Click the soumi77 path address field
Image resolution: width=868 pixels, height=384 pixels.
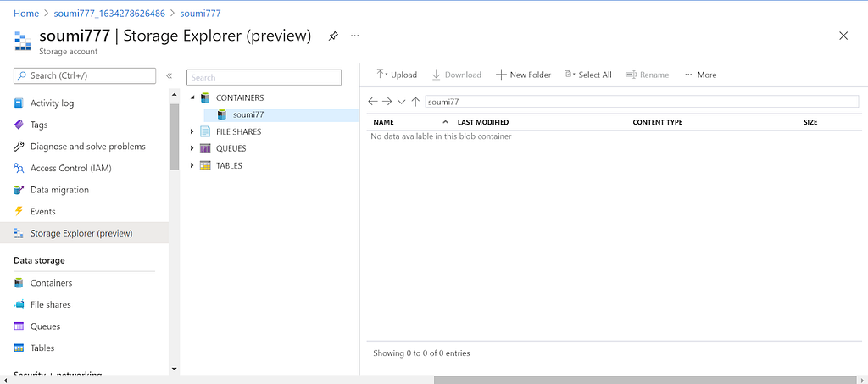pyautogui.click(x=642, y=102)
